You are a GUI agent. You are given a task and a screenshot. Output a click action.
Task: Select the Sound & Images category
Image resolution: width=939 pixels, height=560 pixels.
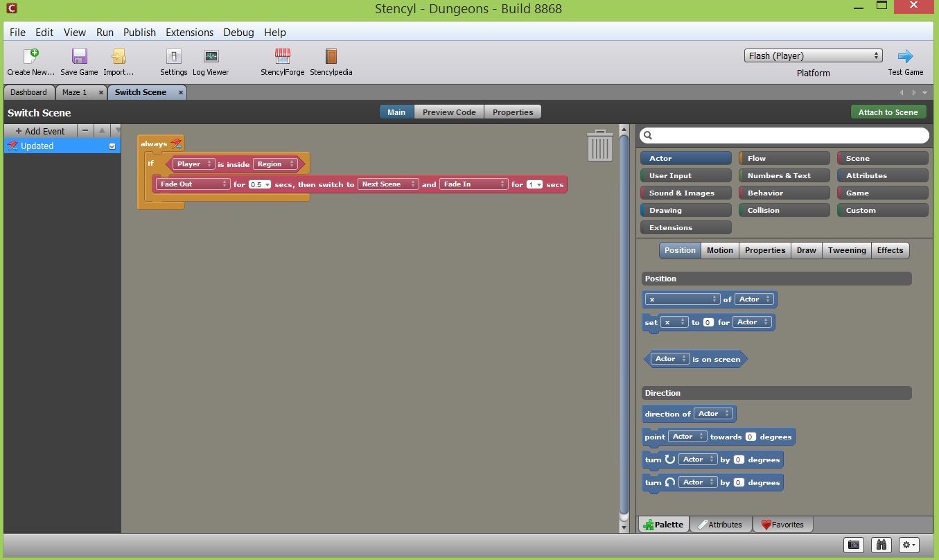(x=685, y=193)
